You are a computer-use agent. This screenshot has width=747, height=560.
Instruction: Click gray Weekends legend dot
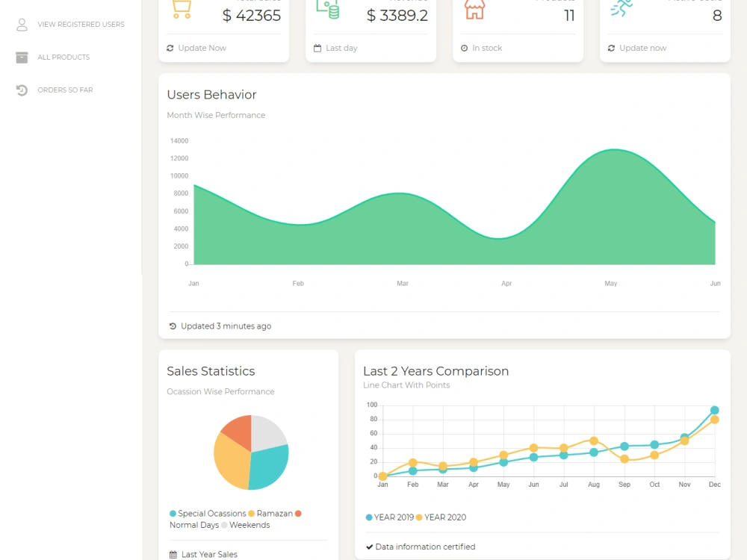coord(224,525)
